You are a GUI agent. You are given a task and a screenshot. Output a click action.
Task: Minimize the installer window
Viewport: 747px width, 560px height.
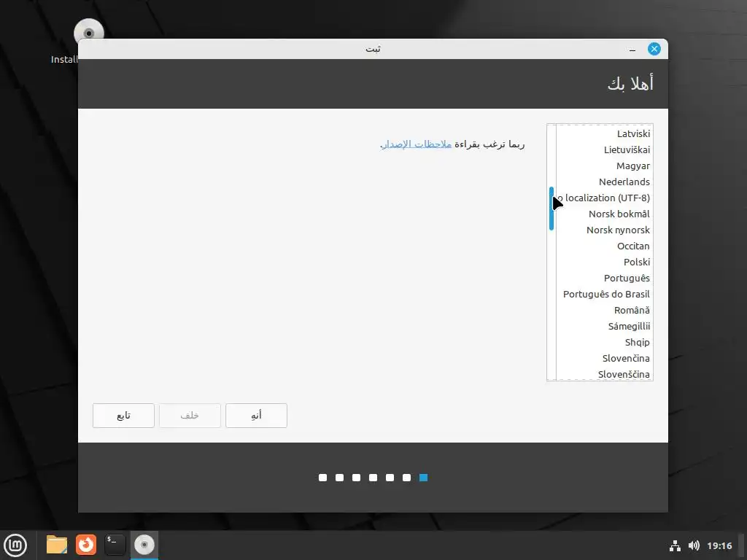click(x=632, y=49)
